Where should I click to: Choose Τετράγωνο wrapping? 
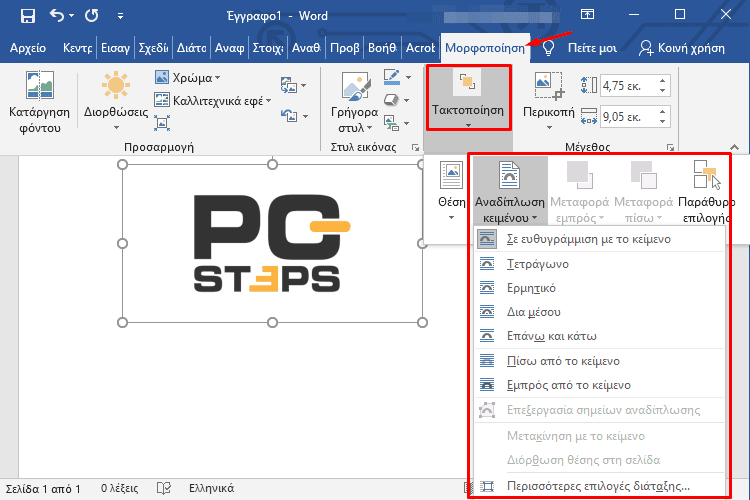[600, 264]
